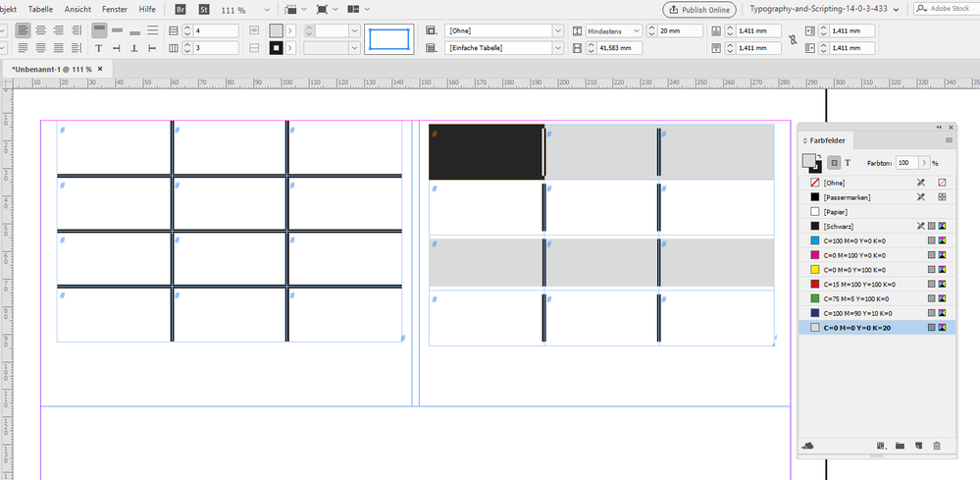This screenshot has width=980, height=480.
Task: Click the unmerge cells icon
Action: click(x=254, y=48)
